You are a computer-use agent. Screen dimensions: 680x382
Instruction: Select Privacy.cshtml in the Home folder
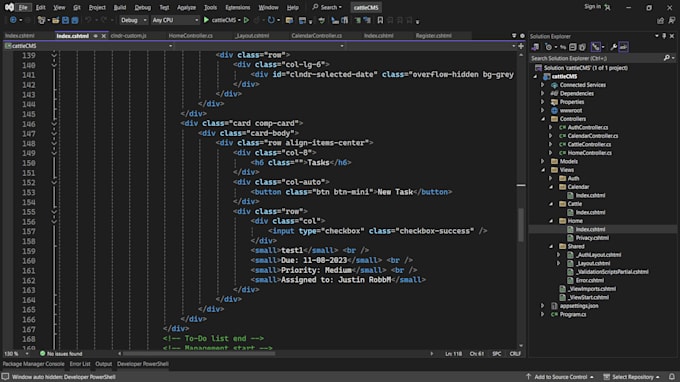click(592, 238)
